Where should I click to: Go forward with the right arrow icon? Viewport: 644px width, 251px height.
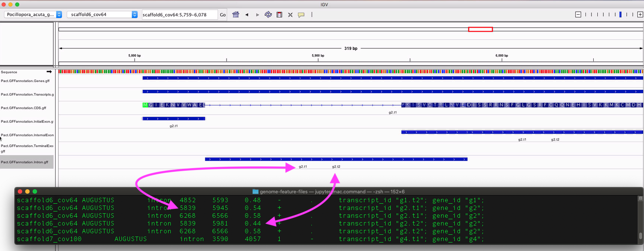[258, 15]
